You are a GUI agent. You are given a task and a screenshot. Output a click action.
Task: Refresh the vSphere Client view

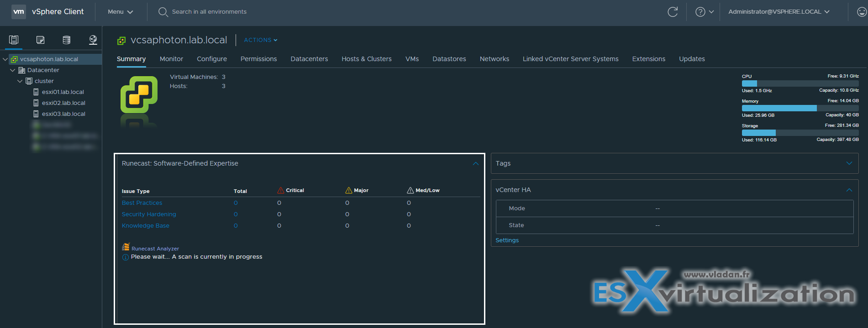(673, 12)
